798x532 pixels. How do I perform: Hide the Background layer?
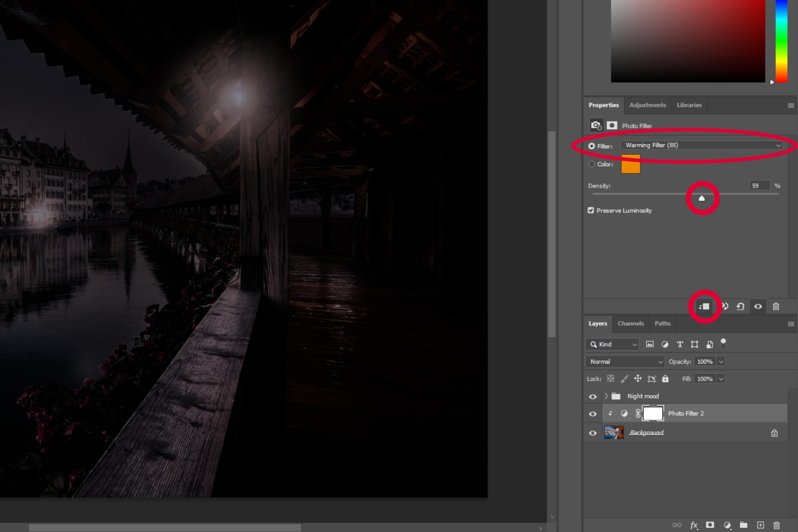pos(593,433)
